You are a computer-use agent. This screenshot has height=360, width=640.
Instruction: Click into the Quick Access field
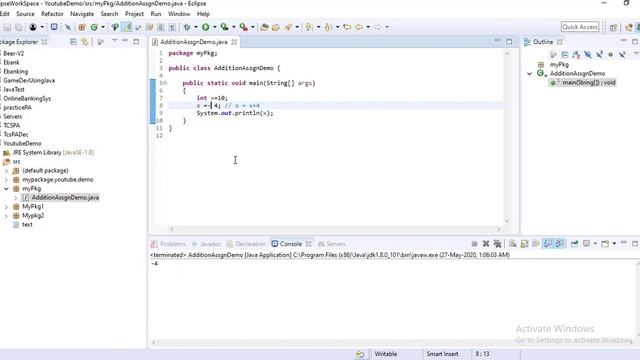[x=580, y=27]
